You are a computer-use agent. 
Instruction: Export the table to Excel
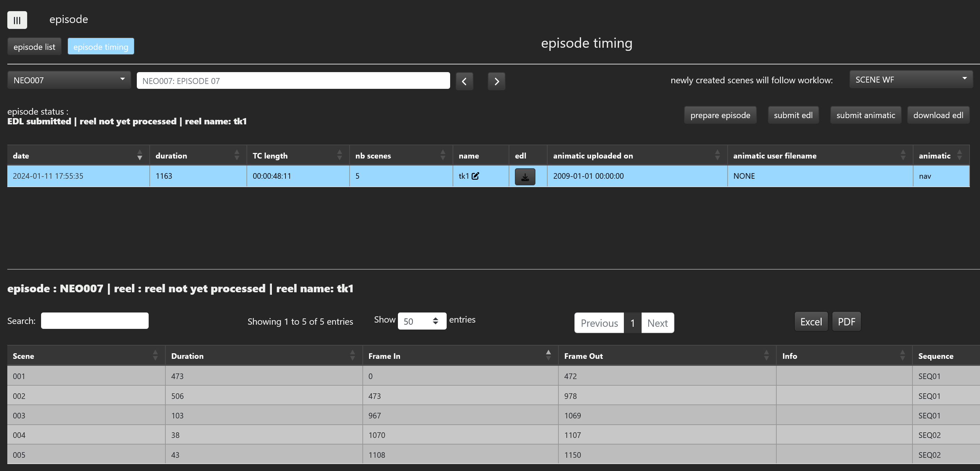point(811,322)
